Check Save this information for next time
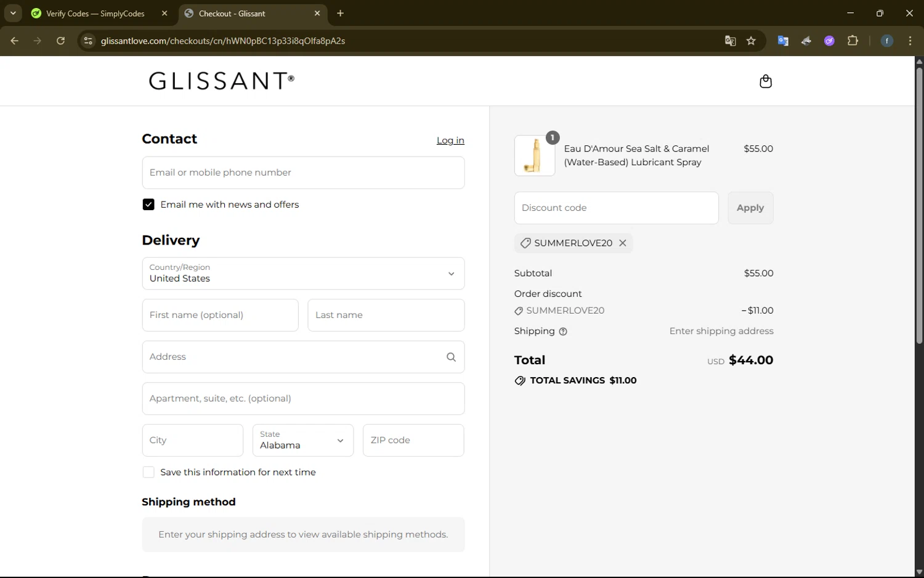 (x=148, y=472)
